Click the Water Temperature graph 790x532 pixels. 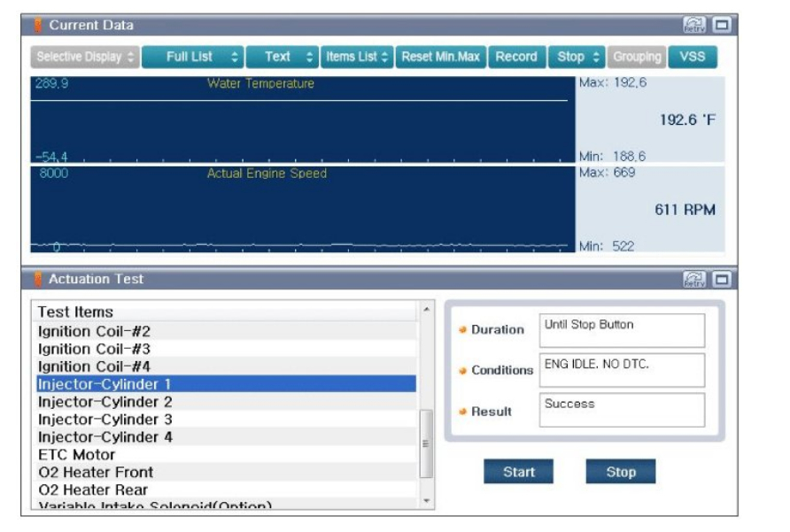pos(302,120)
